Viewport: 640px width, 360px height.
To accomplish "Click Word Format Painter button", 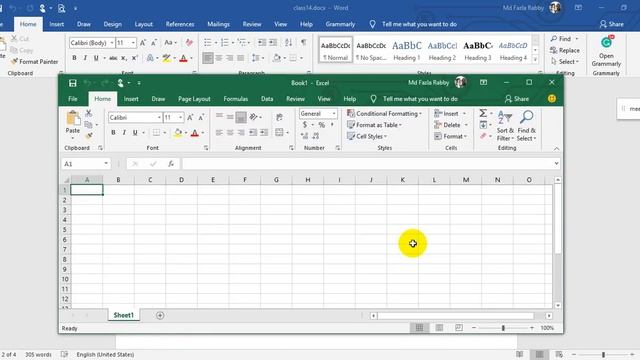I will pyautogui.click(x=34, y=62).
